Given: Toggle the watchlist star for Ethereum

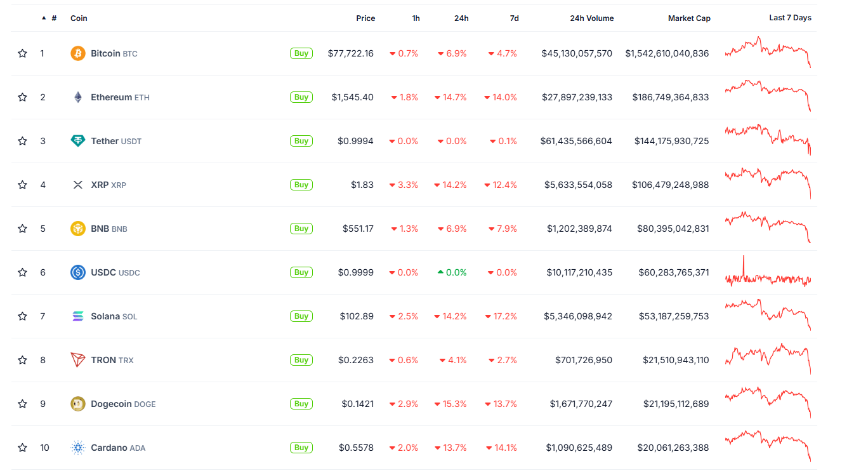Looking at the screenshot, I should 22,97.
